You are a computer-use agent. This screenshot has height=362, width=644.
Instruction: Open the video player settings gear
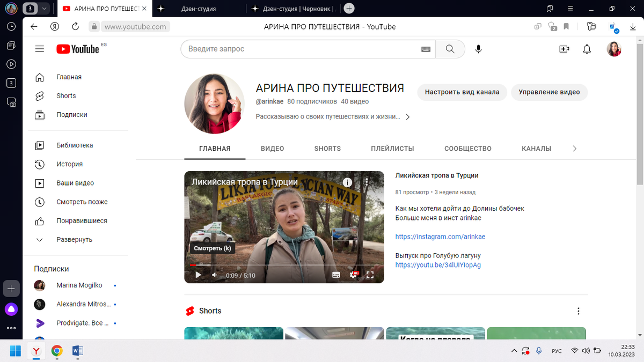click(353, 275)
